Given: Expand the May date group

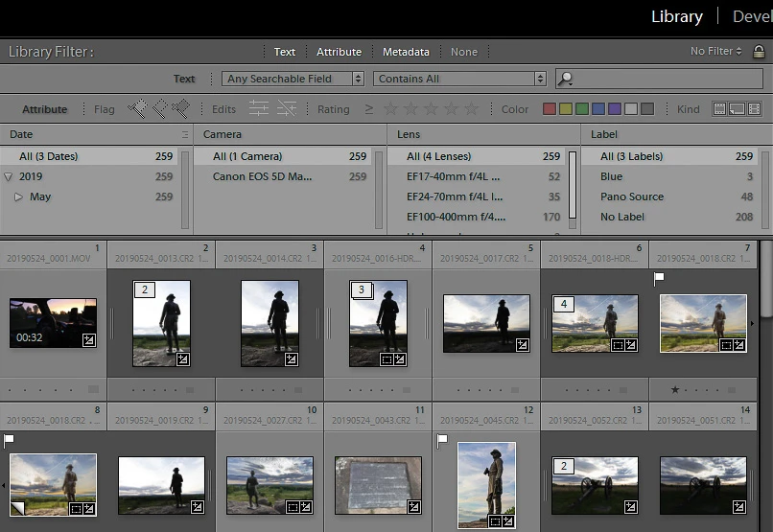Looking at the screenshot, I should (19, 197).
